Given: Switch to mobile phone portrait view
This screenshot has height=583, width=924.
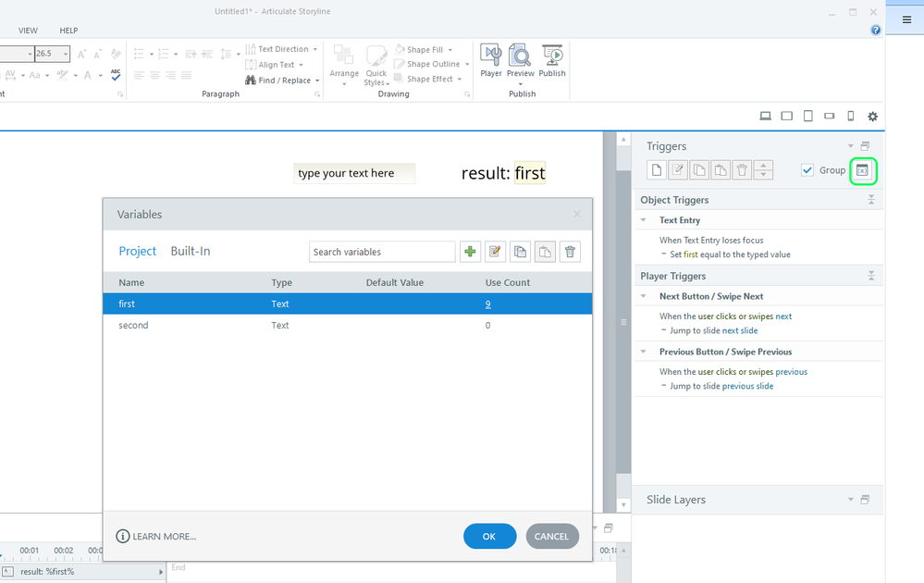Looking at the screenshot, I should point(851,117).
